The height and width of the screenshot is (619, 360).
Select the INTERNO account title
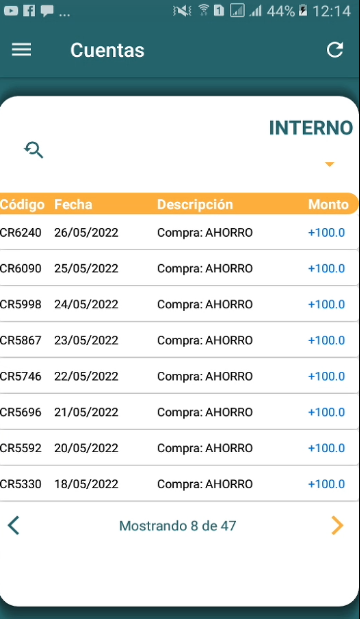[311, 128]
